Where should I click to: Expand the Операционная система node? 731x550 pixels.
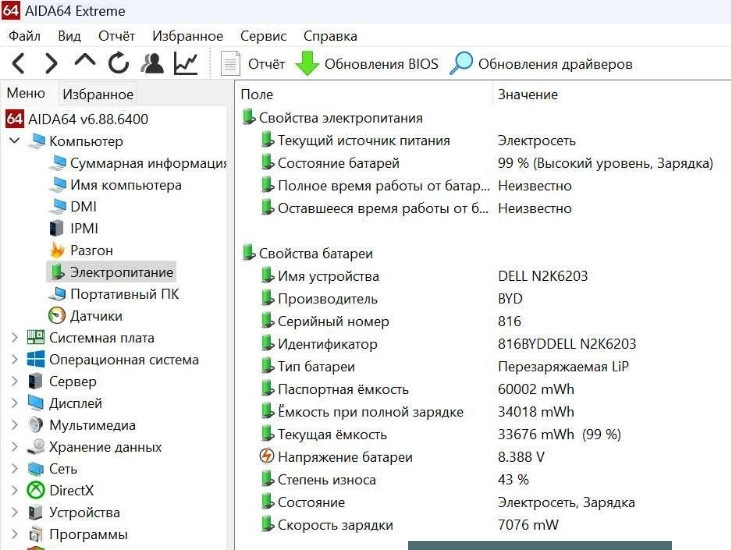(14, 359)
